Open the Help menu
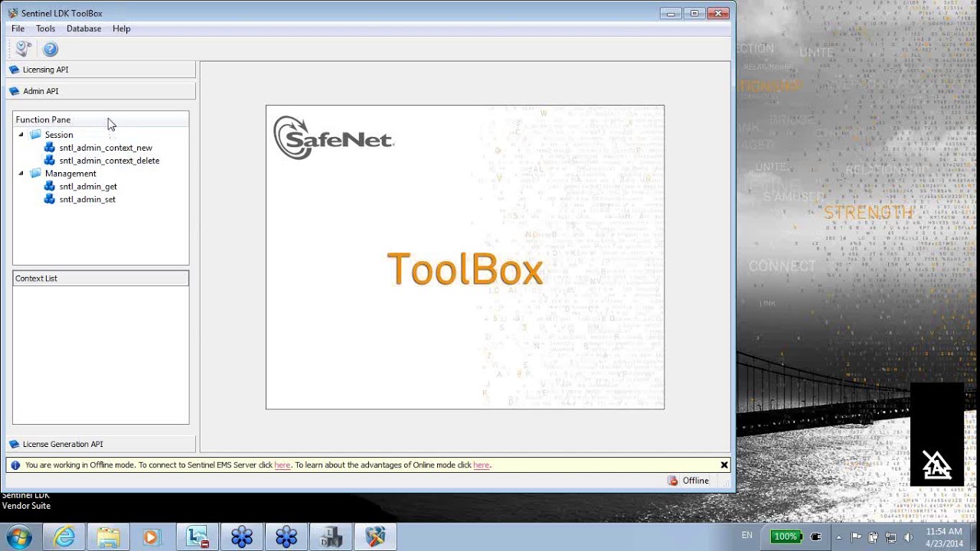980x551 pixels. tap(121, 28)
